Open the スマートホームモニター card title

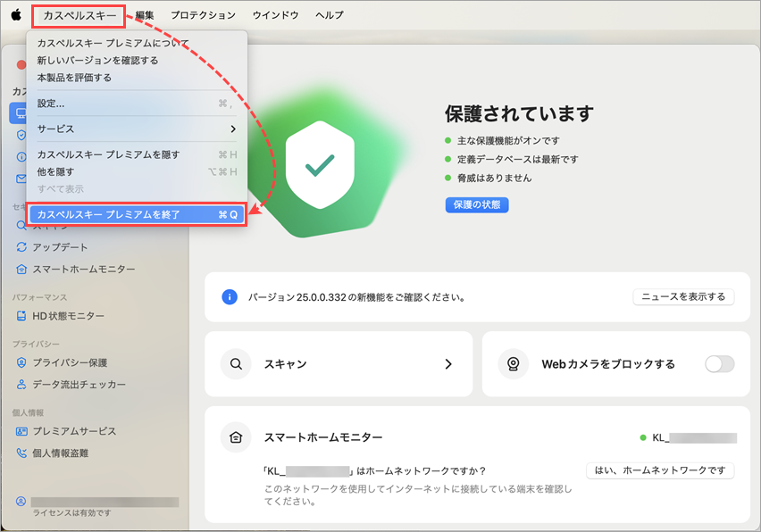pos(323,437)
